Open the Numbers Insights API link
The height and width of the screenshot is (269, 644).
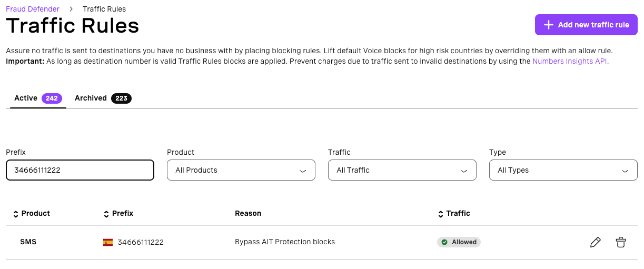(570, 61)
